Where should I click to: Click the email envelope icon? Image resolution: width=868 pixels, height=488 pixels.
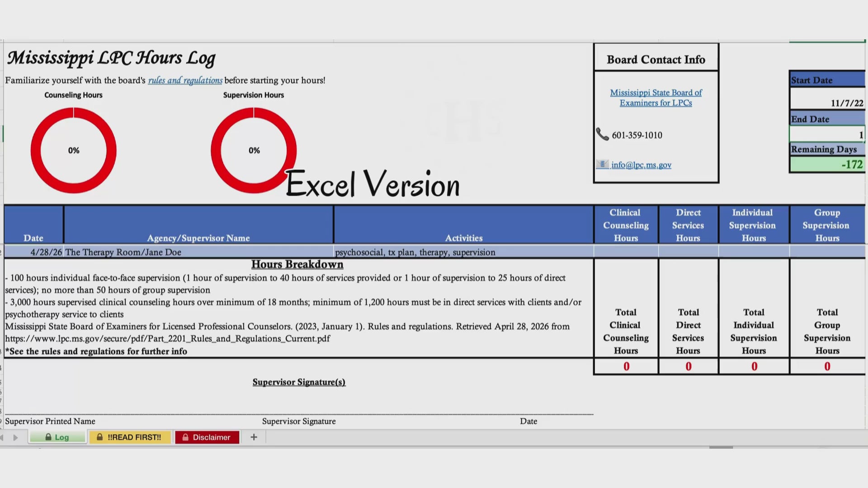pyautogui.click(x=602, y=164)
